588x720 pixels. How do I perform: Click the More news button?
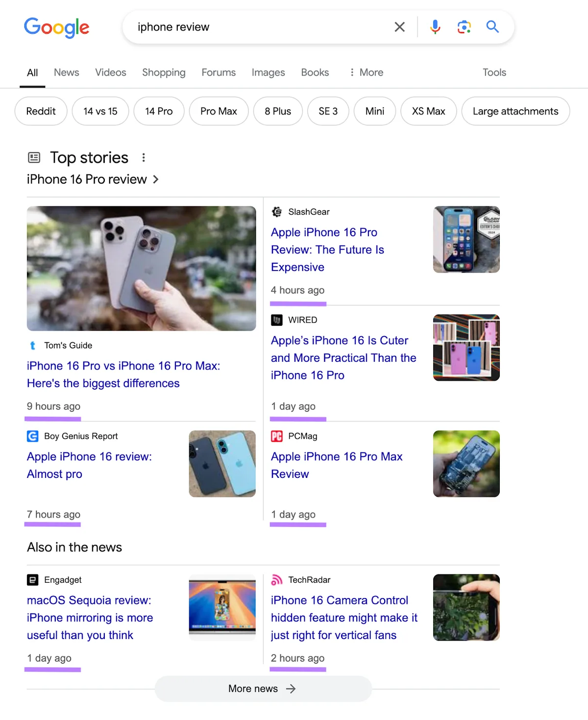[263, 689]
